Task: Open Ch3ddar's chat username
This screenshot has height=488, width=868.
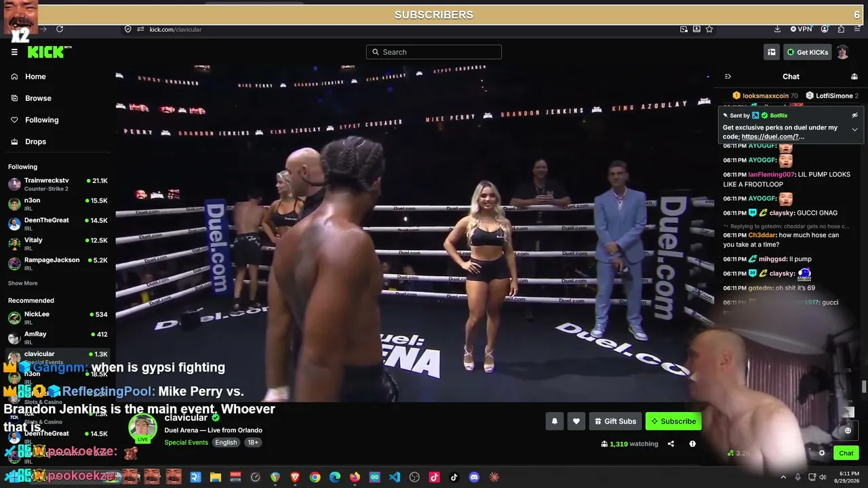Action: click(x=762, y=235)
